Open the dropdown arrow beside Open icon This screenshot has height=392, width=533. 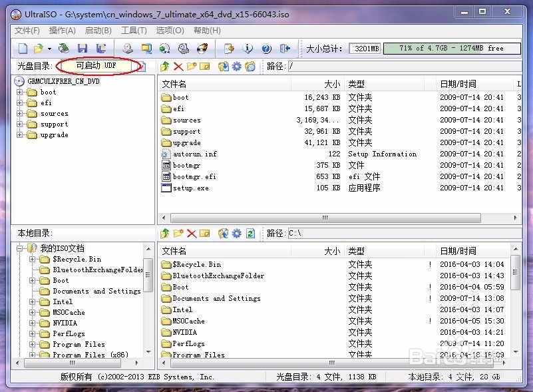coord(50,49)
